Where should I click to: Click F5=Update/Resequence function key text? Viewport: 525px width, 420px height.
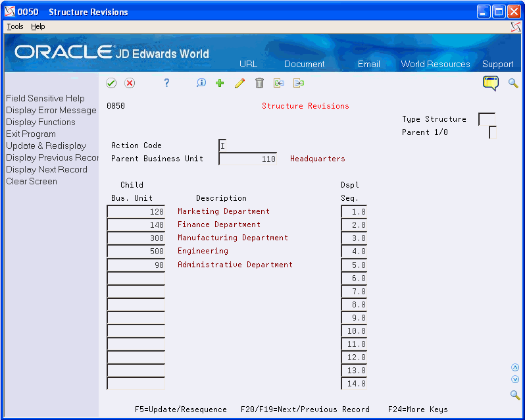click(x=181, y=409)
